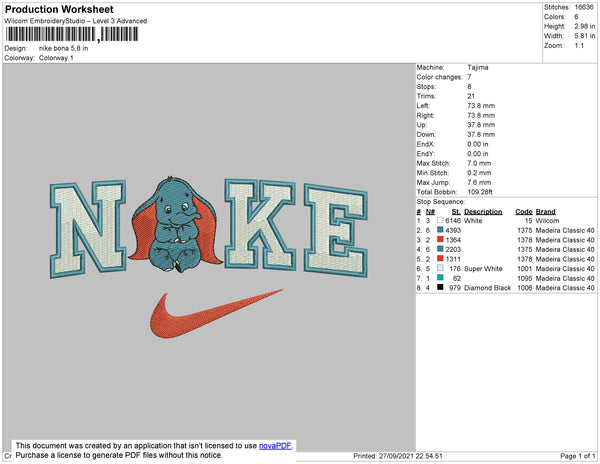
Task: Pick the blue swatch beside stitch count 2203
Action: pos(440,249)
